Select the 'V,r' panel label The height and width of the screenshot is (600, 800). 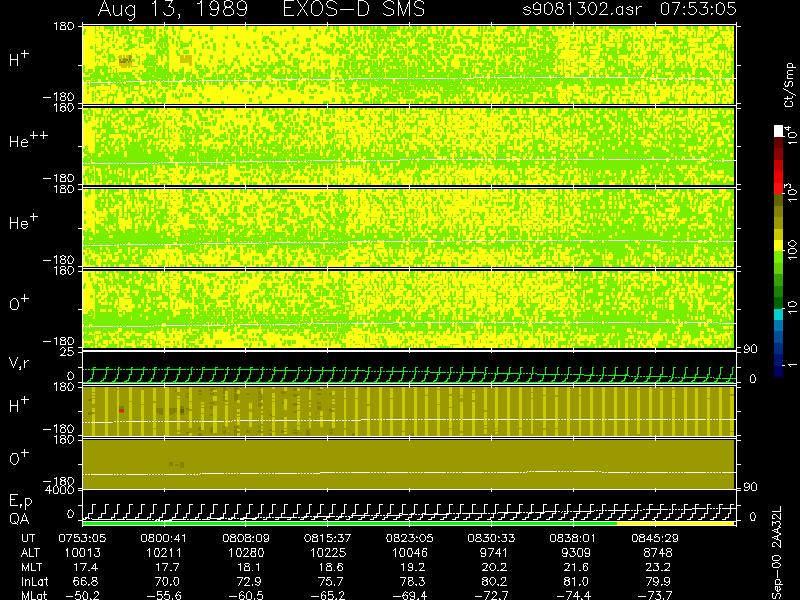point(19,363)
